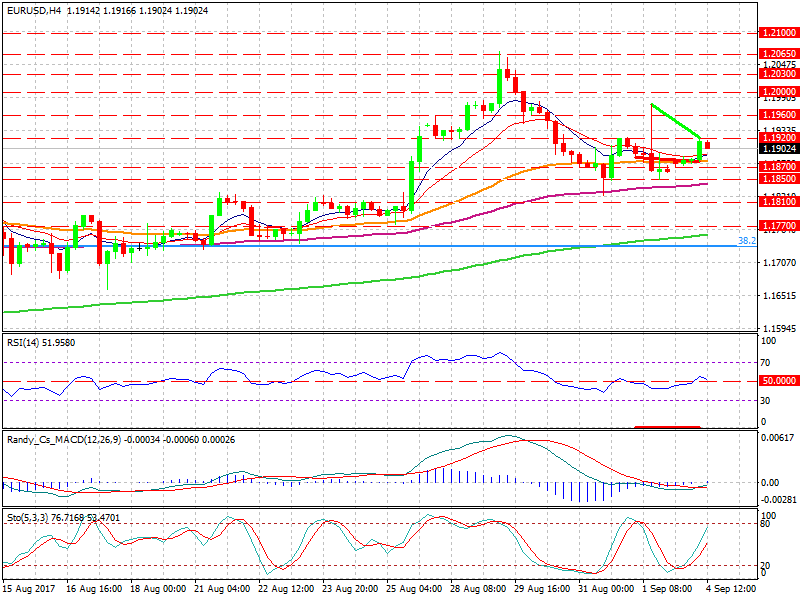Click the 18 Aug 00:00 time label

[x=158, y=589]
